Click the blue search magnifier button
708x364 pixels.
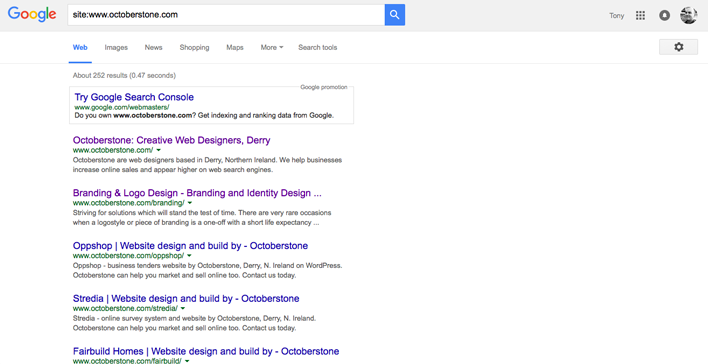coord(395,15)
